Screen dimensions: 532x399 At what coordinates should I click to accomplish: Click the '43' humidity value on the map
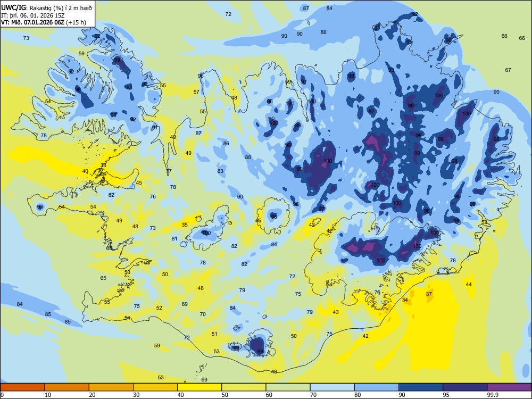pyautogui.click(x=336, y=312)
